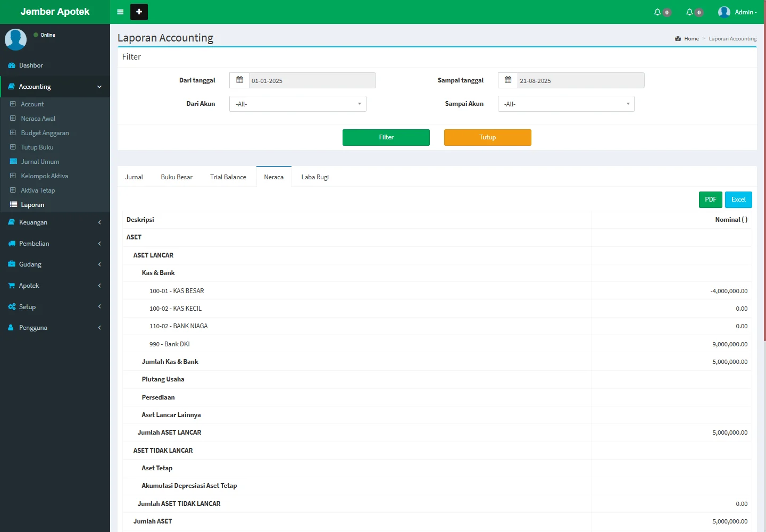Expand the Gudang sidebar menu
766x532 pixels.
pos(55,264)
